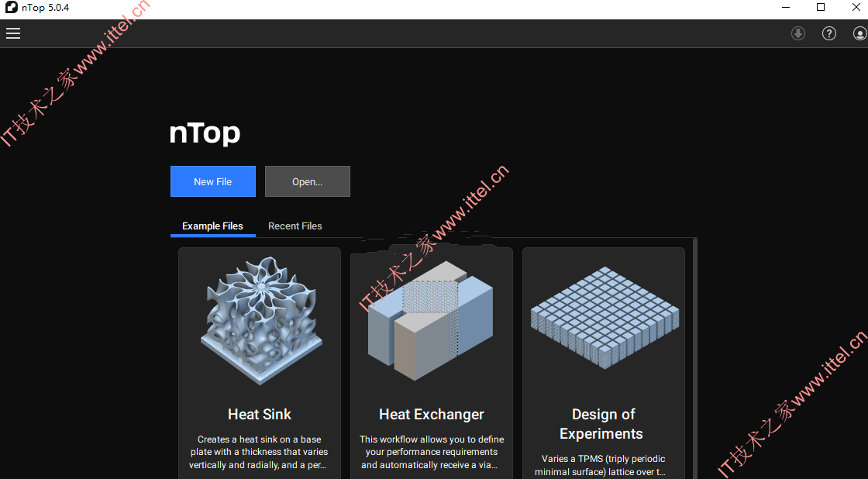868x479 pixels.
Task: Click the Heat Sink description text
Action: click(259, 452)
